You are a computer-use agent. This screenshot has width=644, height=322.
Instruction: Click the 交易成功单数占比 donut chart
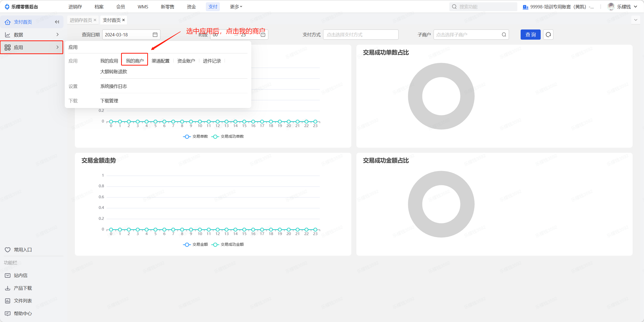pos(441,96)
